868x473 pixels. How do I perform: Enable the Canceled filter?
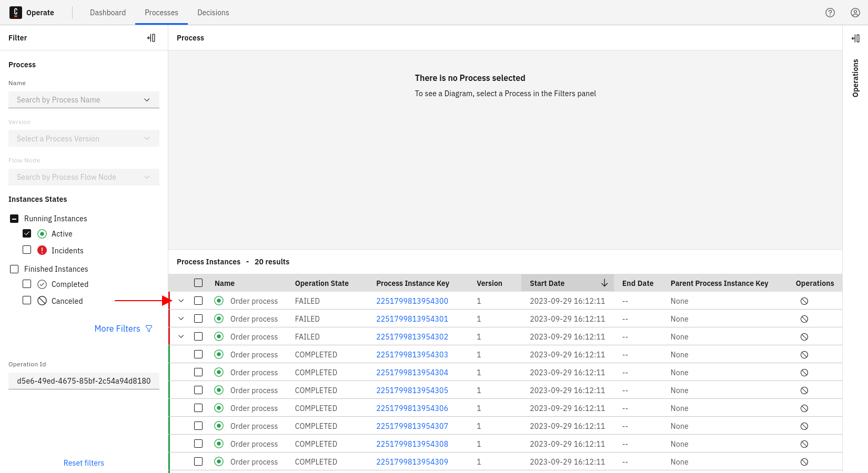coord(27,300)
